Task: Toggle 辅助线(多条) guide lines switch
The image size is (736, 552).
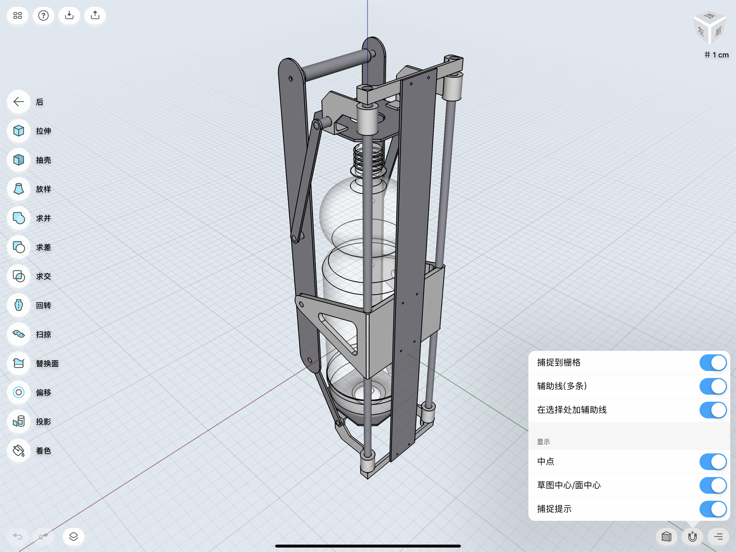Action: pos(713,386)
